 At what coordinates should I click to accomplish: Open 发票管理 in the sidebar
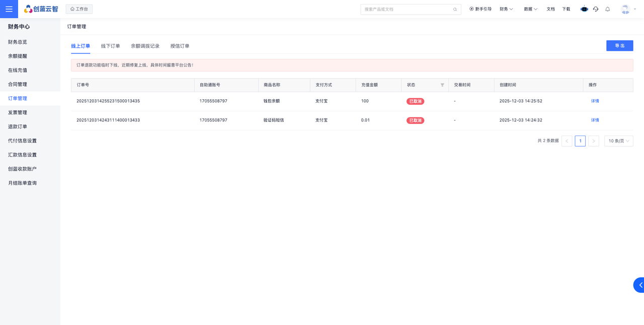(18, 113)
